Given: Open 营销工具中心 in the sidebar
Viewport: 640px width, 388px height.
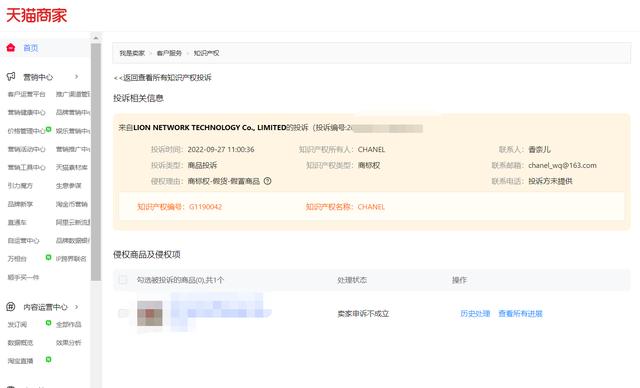Looking at the screenshot, I should pyautogui.click(x=27, y=167).
